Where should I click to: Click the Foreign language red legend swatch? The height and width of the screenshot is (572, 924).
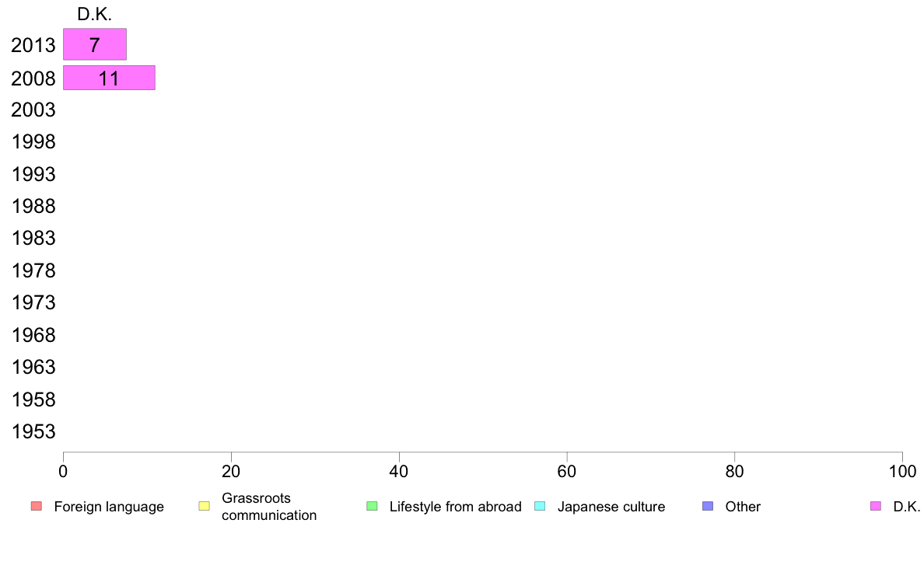(37, 506)
